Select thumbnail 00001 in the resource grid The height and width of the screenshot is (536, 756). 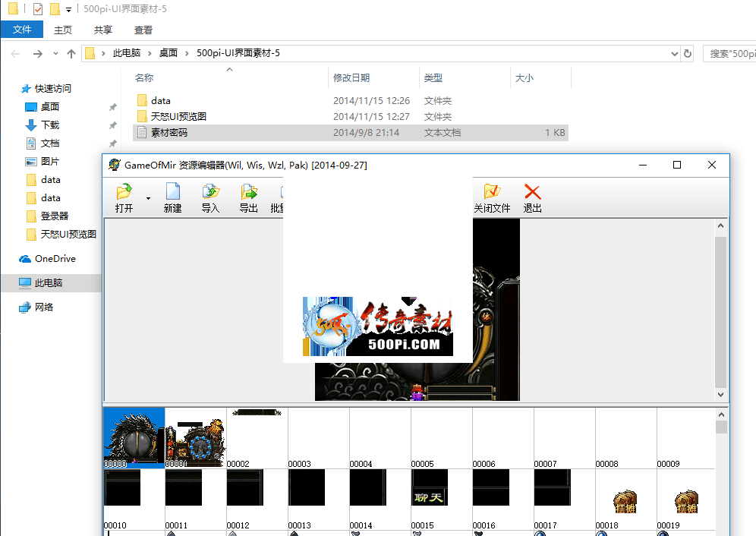coord(196,437)
